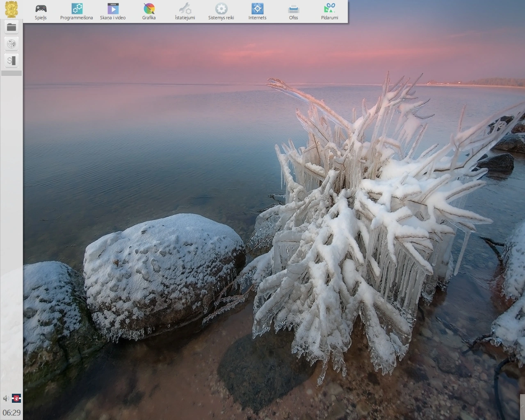Viewport: 525px width, 420px height.
Task: Open the Grafika category
Action: coord(149,11)
